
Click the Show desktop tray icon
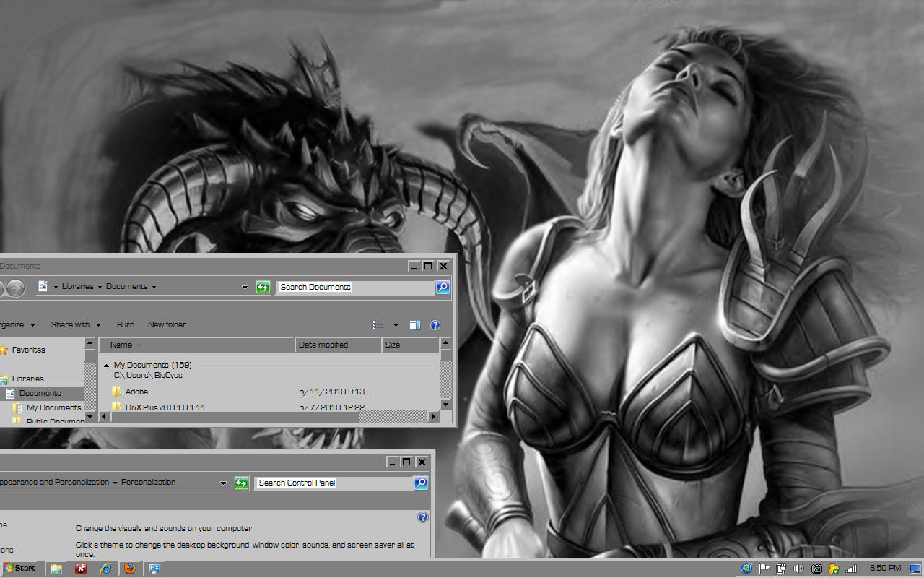[915, 569]
